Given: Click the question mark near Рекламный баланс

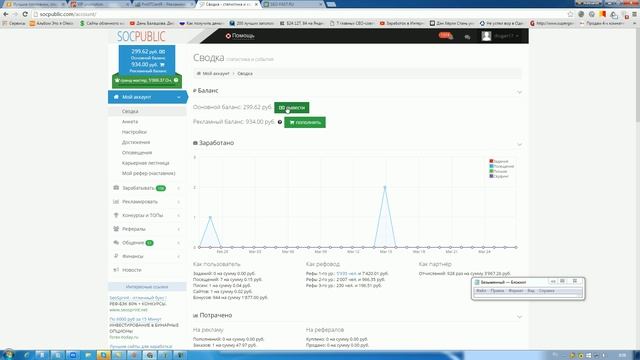Looking at the screenshot, I should (280, 122).
